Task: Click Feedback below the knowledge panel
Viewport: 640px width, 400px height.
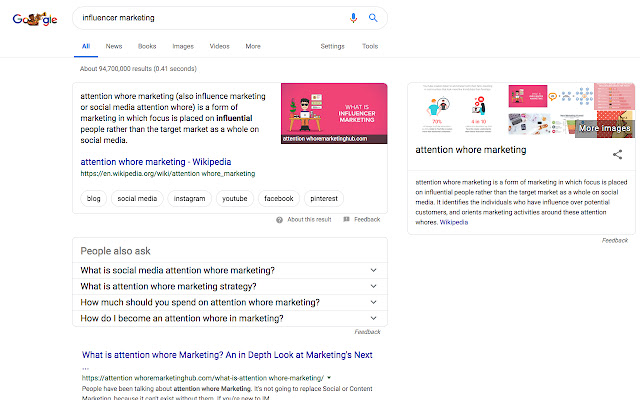Action: point(615,240)
